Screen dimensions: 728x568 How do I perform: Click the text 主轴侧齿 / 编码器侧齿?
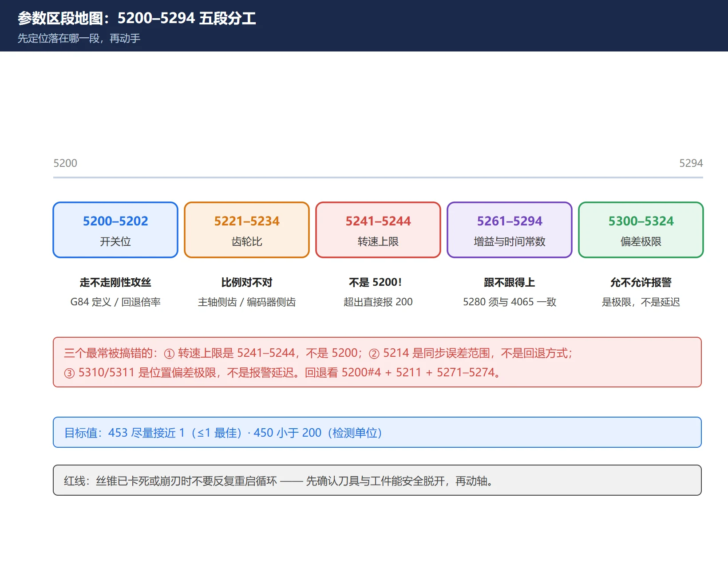[247, 302]
